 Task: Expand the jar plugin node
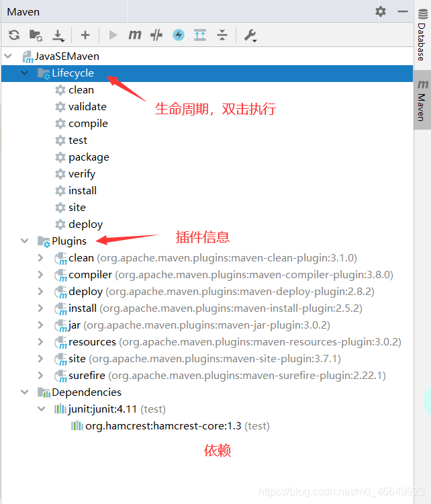coord(41,325)
